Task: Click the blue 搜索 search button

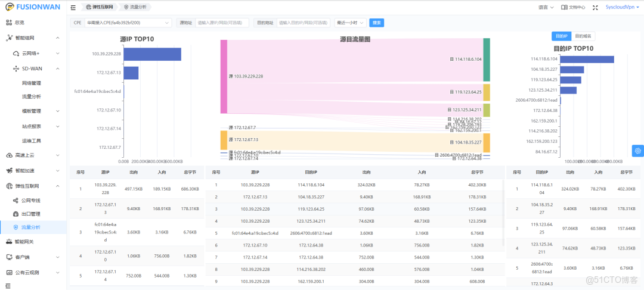Action: click(377, 23)
